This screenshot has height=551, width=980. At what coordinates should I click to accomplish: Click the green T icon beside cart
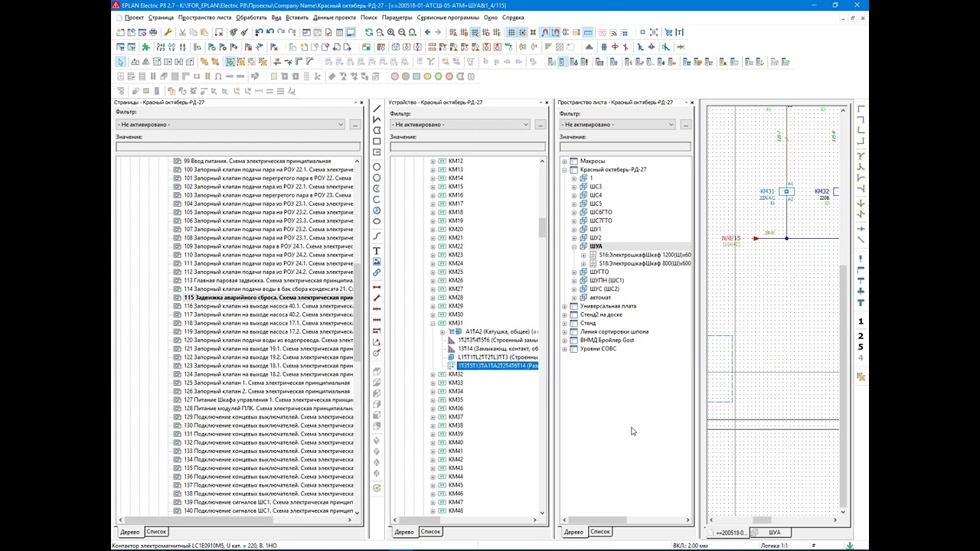[680, 32]
